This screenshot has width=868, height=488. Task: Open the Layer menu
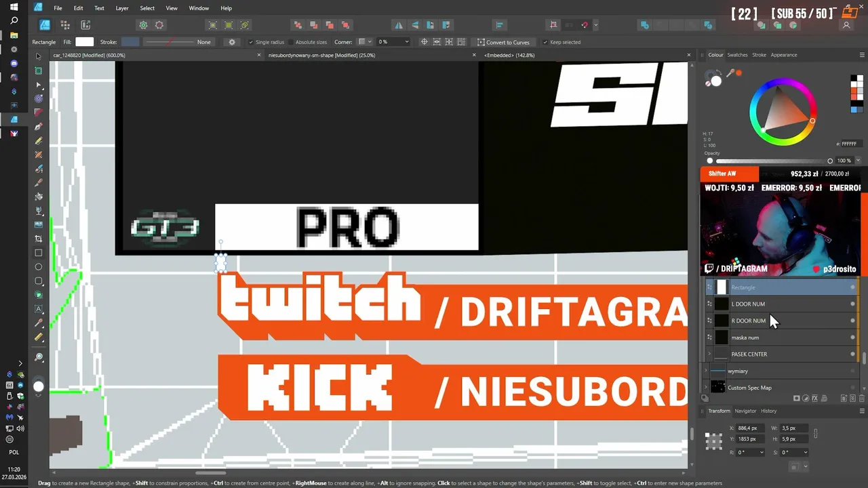pos(122,8)
